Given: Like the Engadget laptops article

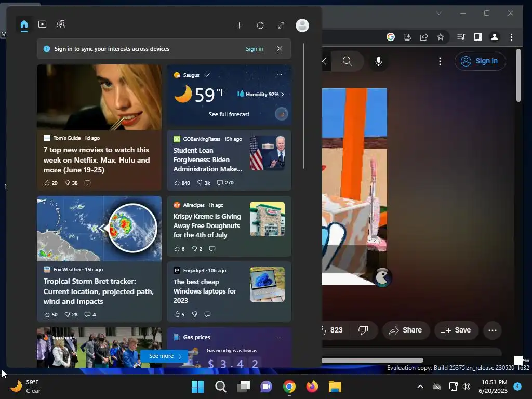Looking at the screenshot, I should tap(179, 314).
